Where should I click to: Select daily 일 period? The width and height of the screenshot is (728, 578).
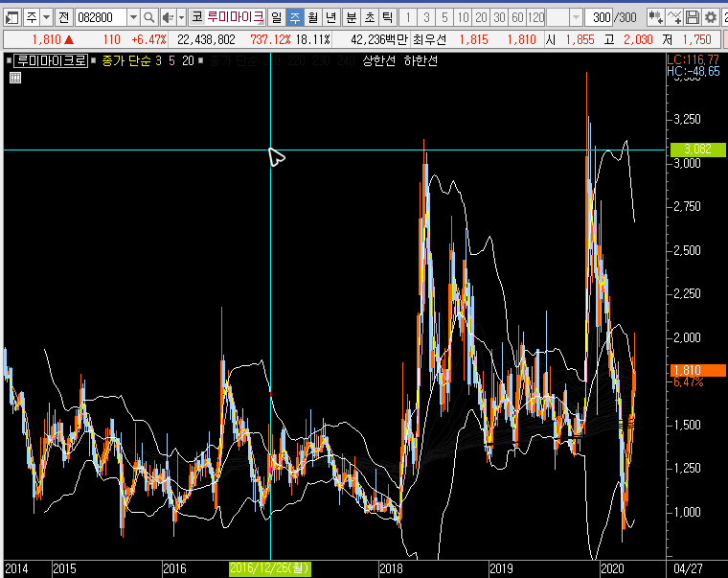(x=276, y=17)
